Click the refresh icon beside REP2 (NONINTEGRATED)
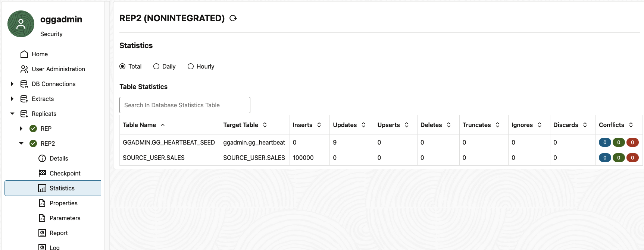The height and width of the screenshot is (250, 644). point(233,18)
